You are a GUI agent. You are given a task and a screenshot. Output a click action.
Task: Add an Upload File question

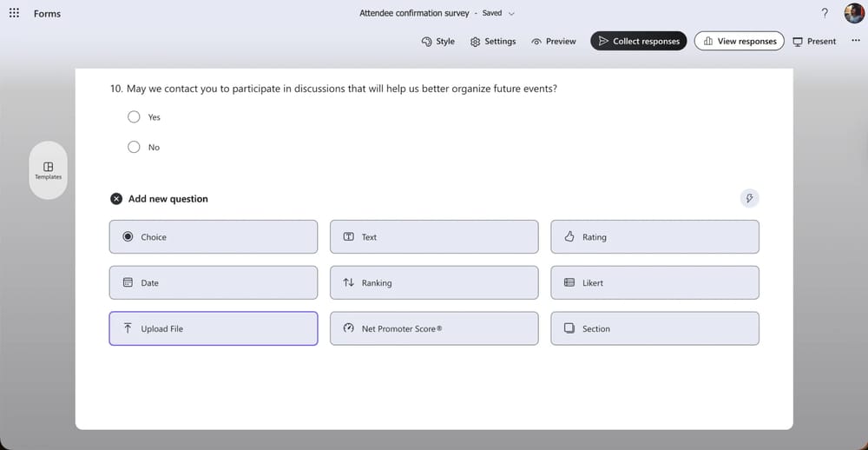pyautogui.click(x=214, y=328)
